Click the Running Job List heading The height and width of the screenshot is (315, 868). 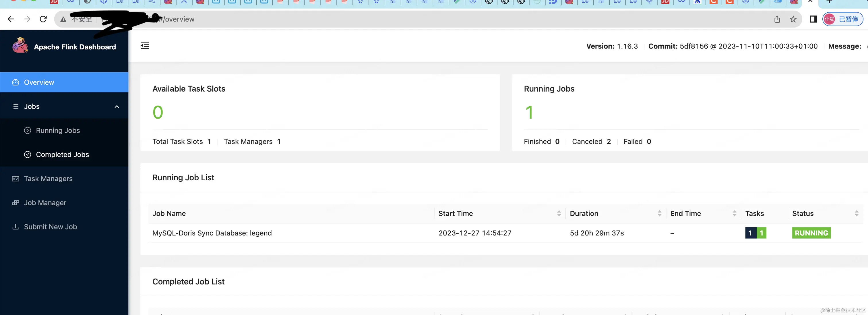[x=183, y=178]
